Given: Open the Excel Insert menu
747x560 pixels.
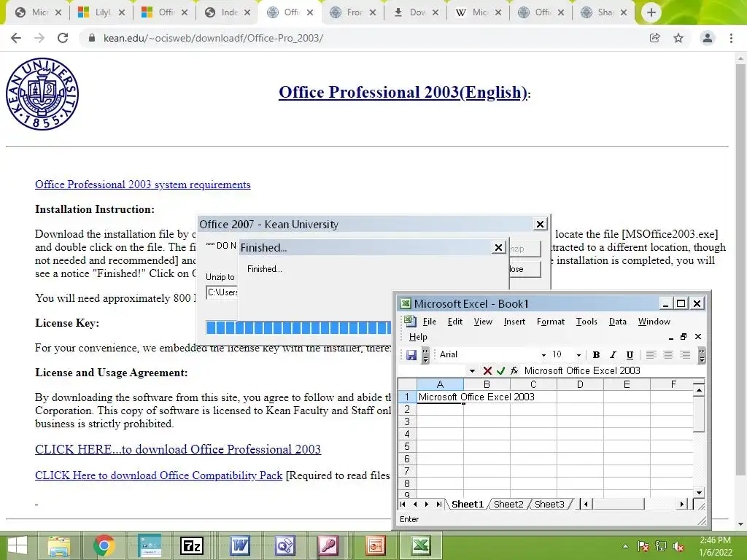Looking at the screenshot, I should pos(514,322).
